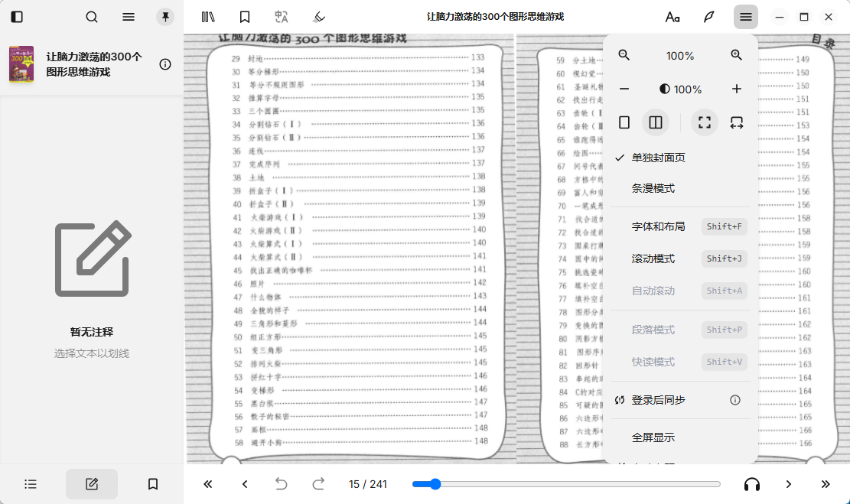Open font settings Aa icon

(x=673, y=17)
